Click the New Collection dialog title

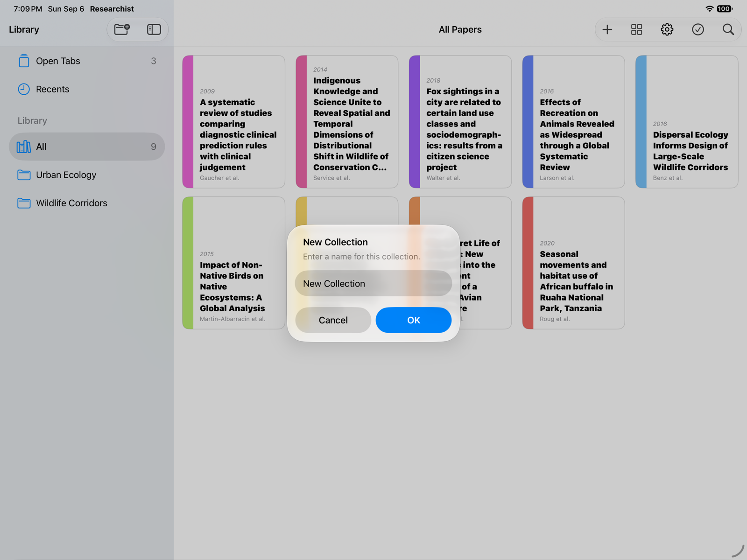coord(335,242)
